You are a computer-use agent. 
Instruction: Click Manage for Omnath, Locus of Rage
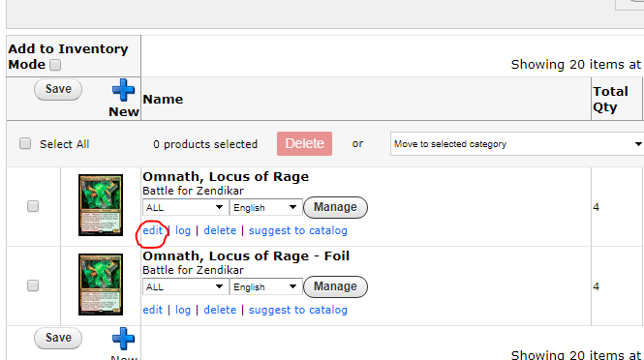point(335,207)
